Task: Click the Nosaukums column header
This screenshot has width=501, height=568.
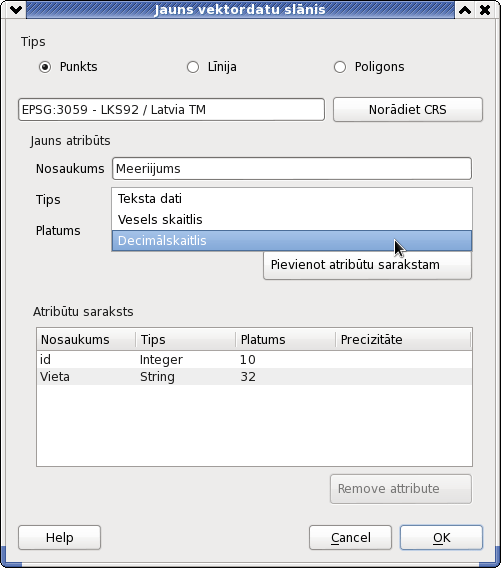Action: (x=86, y=339)
